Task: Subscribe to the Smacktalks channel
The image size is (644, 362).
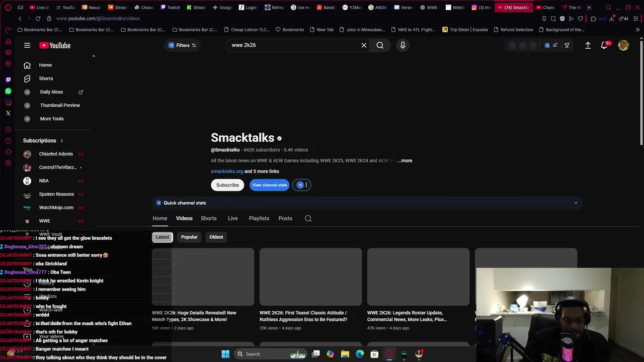Action: (227, 185)
